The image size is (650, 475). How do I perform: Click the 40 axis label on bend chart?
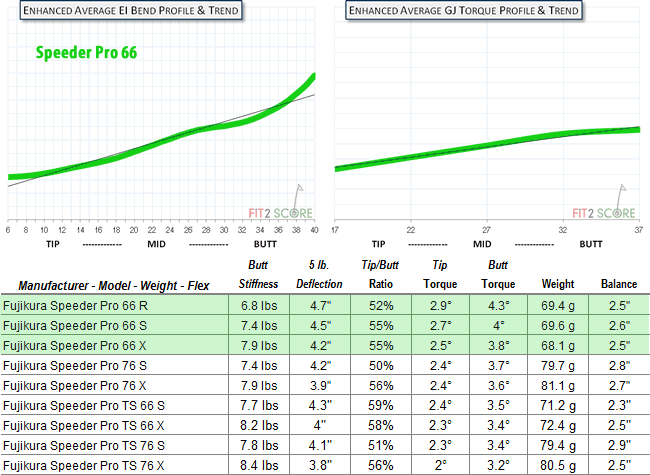pos(314,230)
